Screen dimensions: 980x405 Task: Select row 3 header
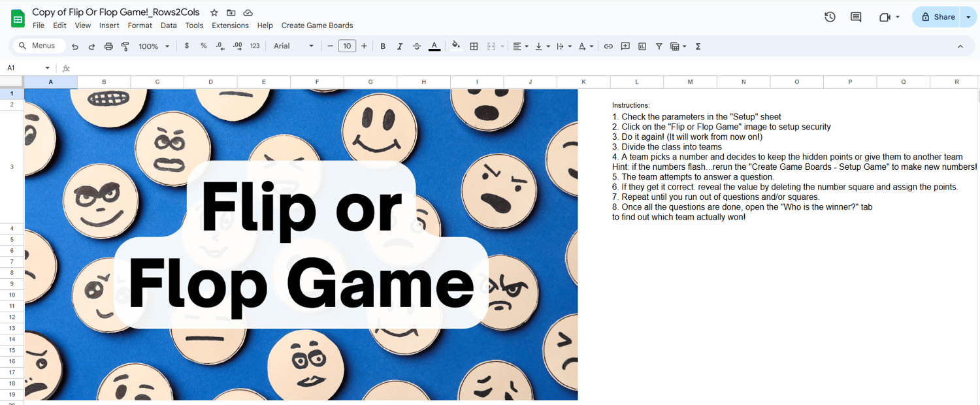pyautogui.click(x=12, y=167)
